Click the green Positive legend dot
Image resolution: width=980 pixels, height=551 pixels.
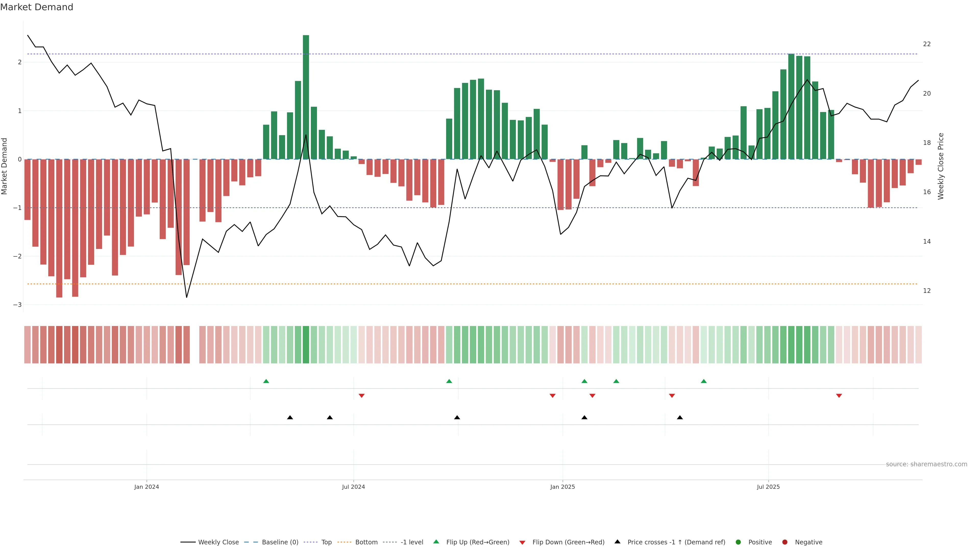(x=738, y=542)
